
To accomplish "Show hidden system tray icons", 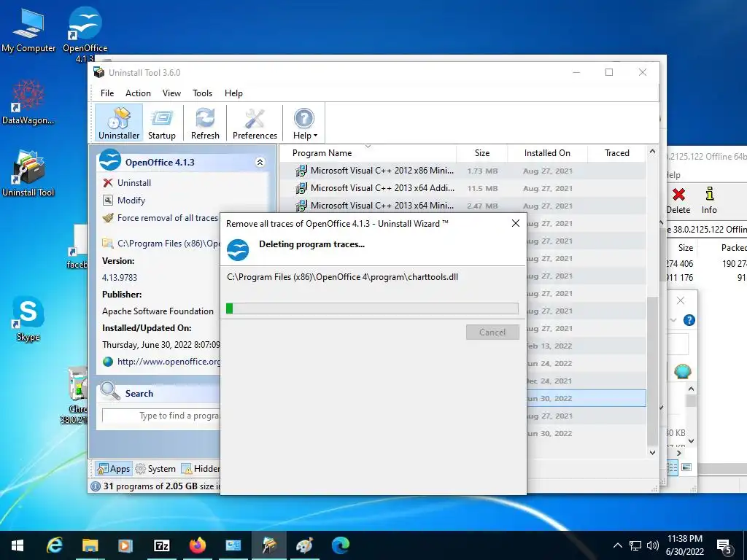I will pos(617,545).
